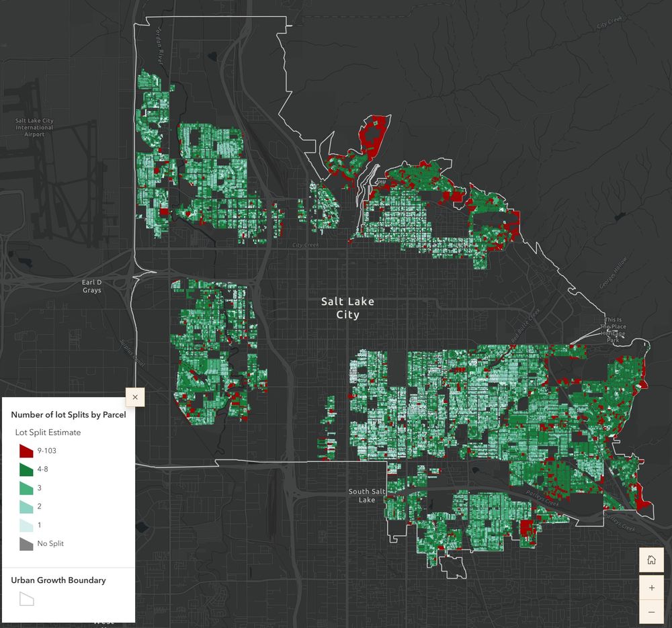
Task: Click the South Salt Lake map label
Action: pos(366,496)
